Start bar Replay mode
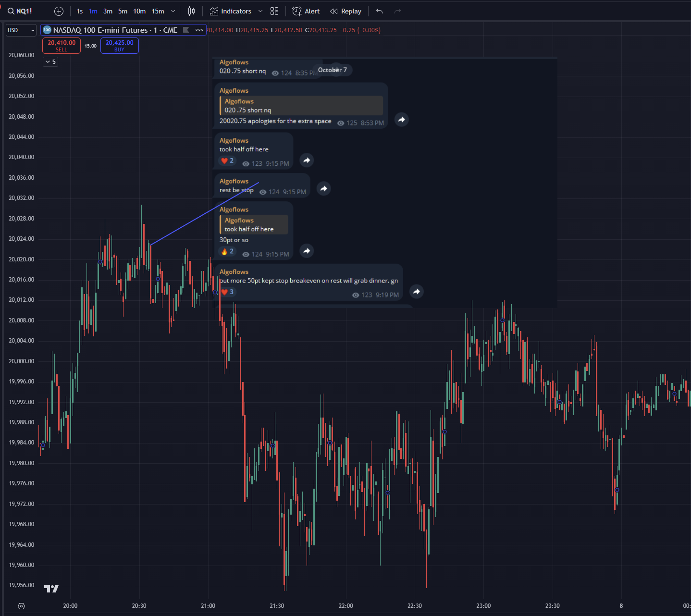The height and width of the screenshot is (616, 691). tap(346, 11)
